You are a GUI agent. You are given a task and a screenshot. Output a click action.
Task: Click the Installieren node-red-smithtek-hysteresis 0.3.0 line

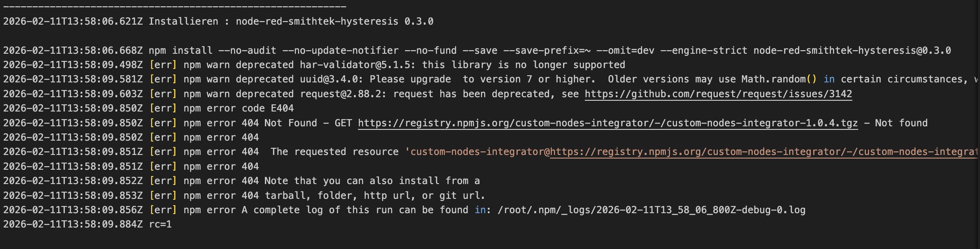[x=291, y=21]
